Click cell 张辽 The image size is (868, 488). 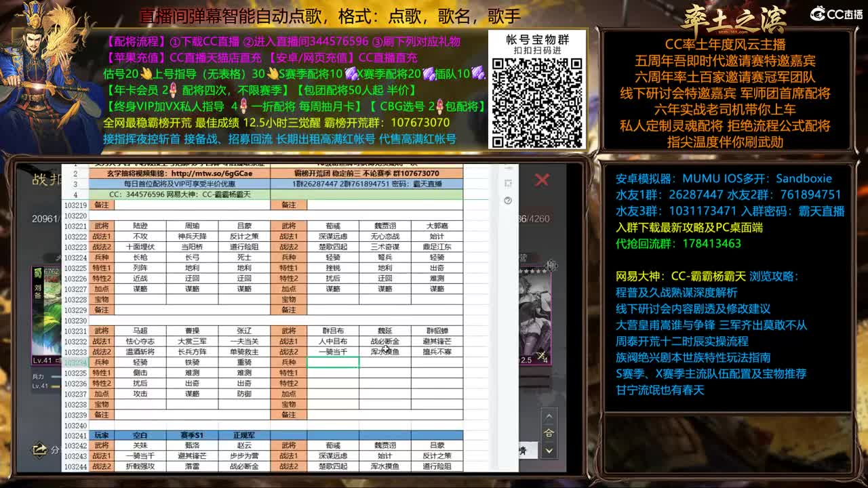[x=244, y=331]
